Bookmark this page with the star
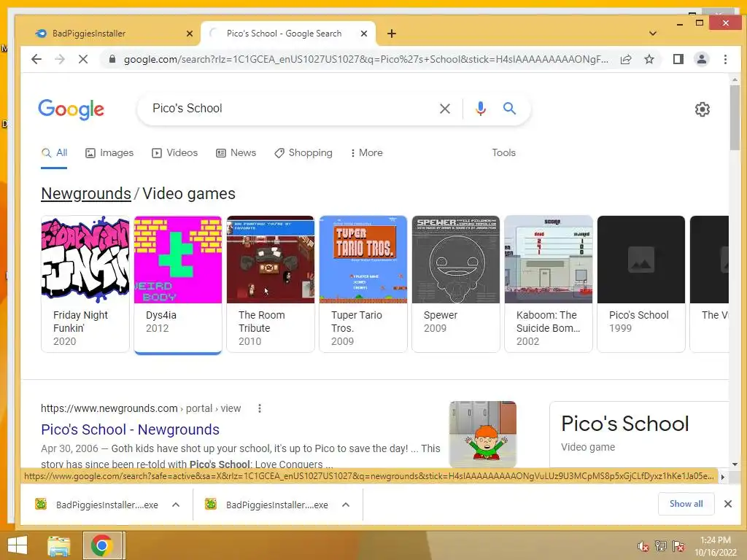Screen dimensions: 747x560 (649, 59)
